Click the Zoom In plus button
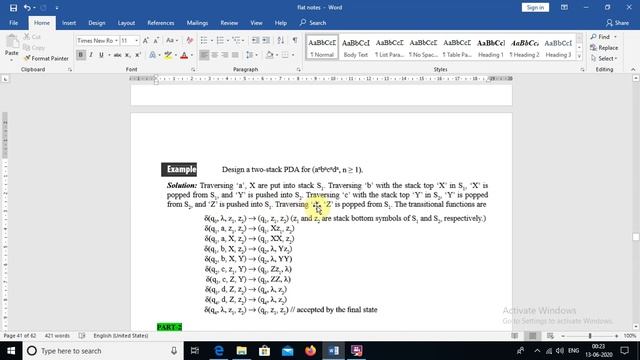Viewport: 640px width, 360px height. click(616, 336)
